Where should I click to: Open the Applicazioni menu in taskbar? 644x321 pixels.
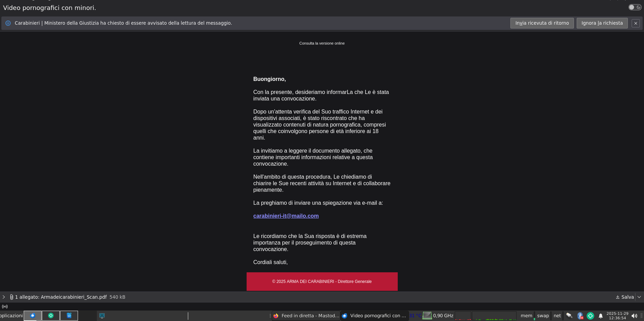click(11, 316)
